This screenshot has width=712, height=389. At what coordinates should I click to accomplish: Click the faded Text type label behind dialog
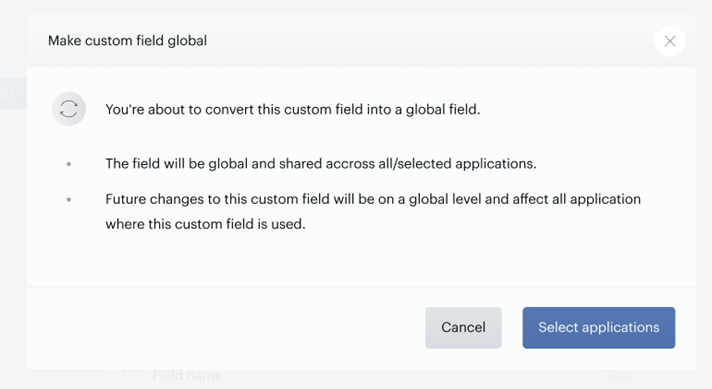[x=619, y=375]
